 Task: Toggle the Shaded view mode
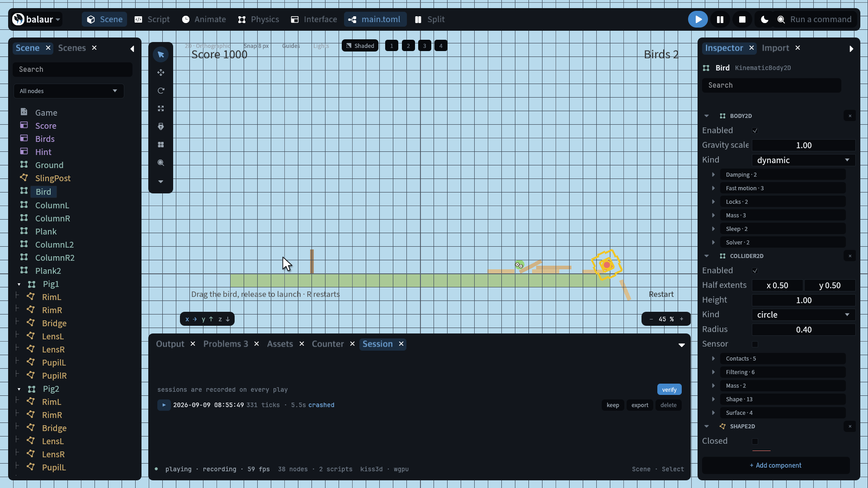tap(360, 46)
